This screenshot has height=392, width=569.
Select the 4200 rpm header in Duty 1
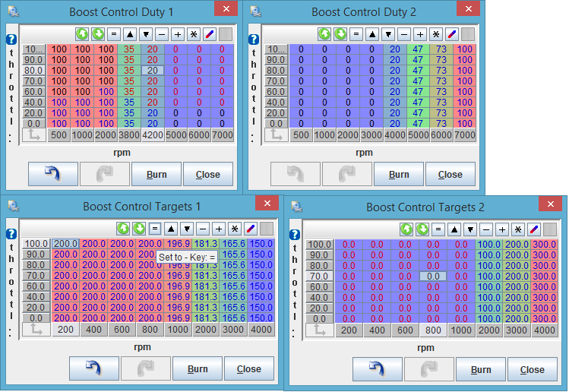click(x=153, y=135)
